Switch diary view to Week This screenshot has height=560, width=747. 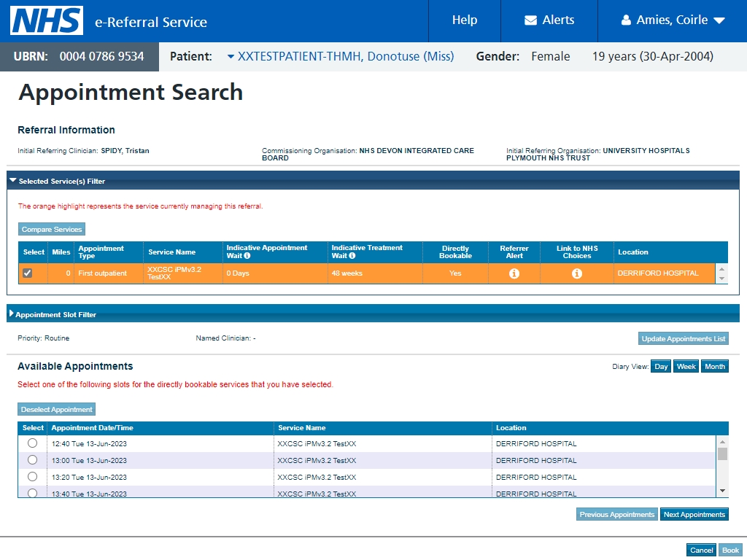click(686, 366)
